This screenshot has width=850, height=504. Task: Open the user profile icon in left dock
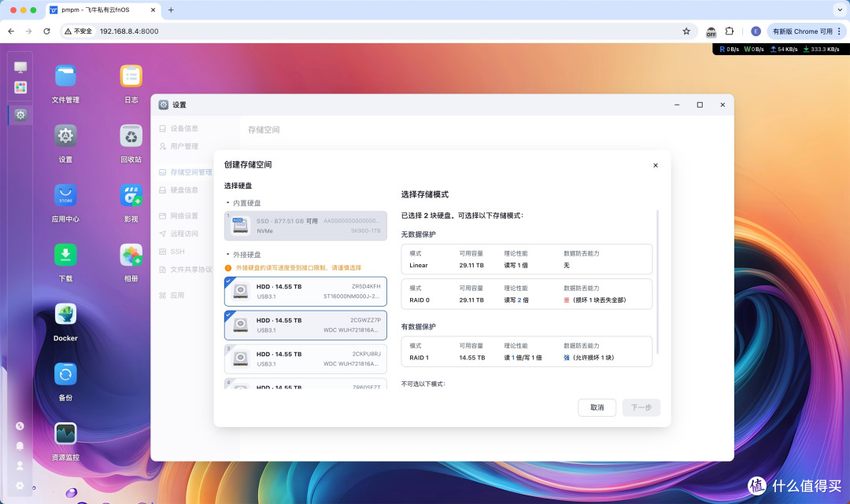point(20,465)
